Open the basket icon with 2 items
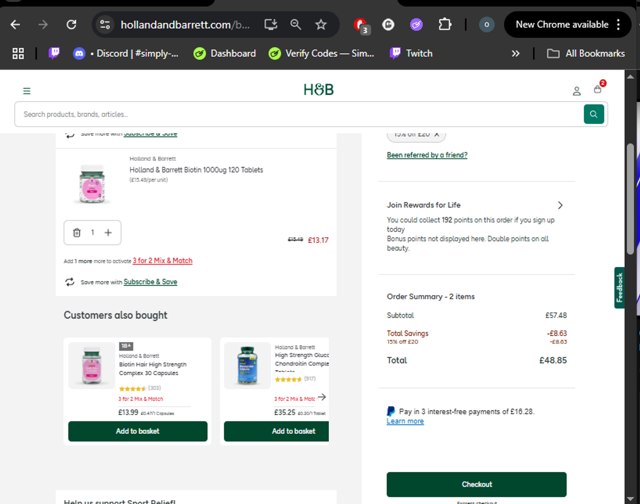The height and width of the screenshot is (504, 640). tap(598, 88)
